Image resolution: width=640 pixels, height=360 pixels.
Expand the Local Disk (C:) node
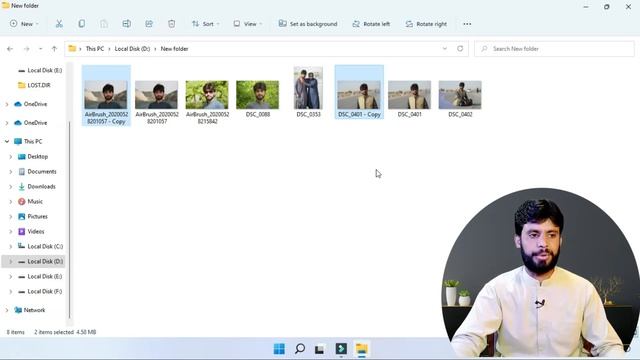pos(11,247)
